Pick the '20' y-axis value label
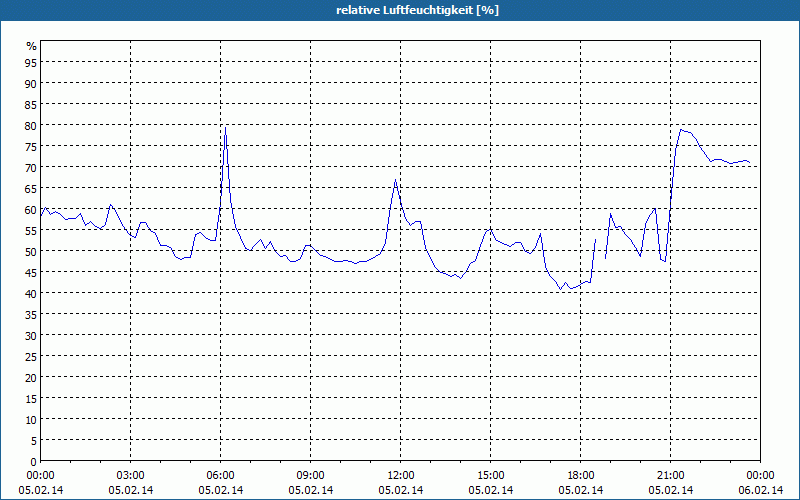Screen dimensions: 800x500 click(31, 378)
